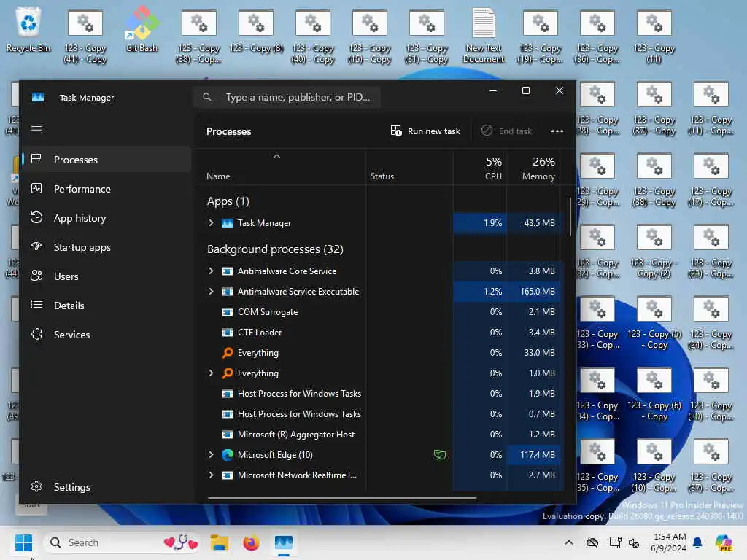Image resolution: width=747 pixels, height=560 pixels.
Task: Click the End task button
Action: [507, 131]
